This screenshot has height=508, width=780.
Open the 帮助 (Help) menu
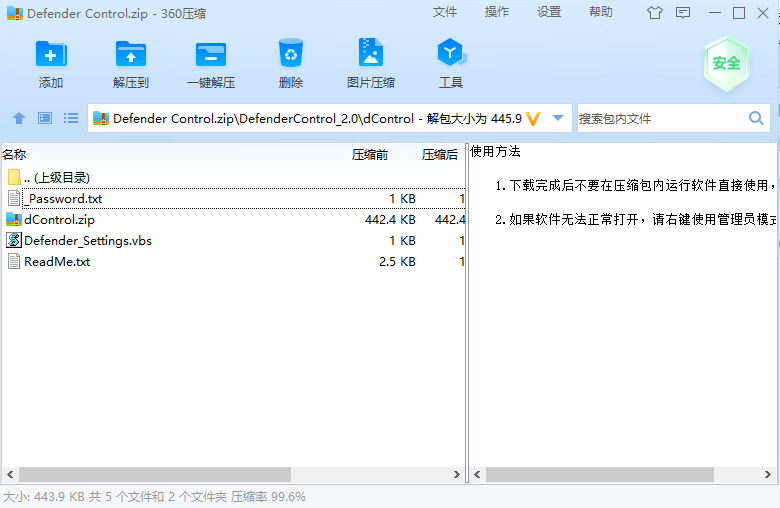pos(601,12)
